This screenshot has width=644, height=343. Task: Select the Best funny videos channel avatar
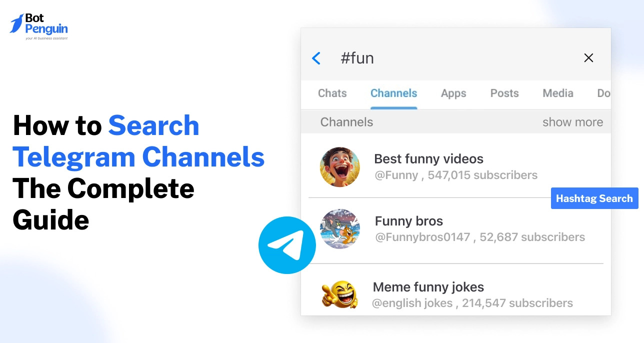[340, 166]
